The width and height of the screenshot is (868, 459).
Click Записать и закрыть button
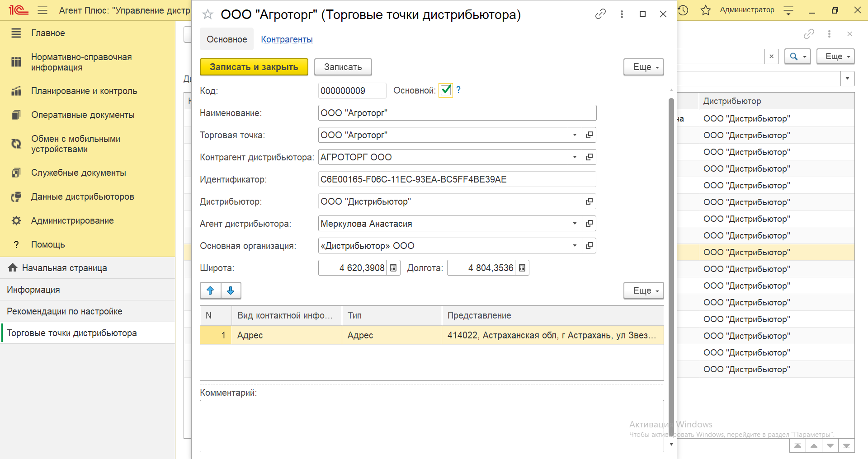pos(254,67)
